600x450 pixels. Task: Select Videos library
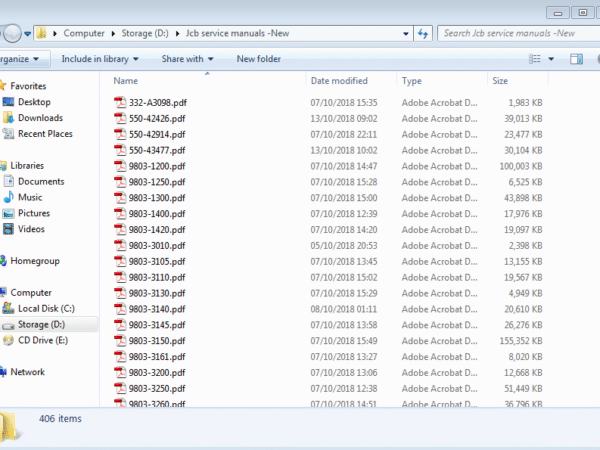(x=31, y=229)
